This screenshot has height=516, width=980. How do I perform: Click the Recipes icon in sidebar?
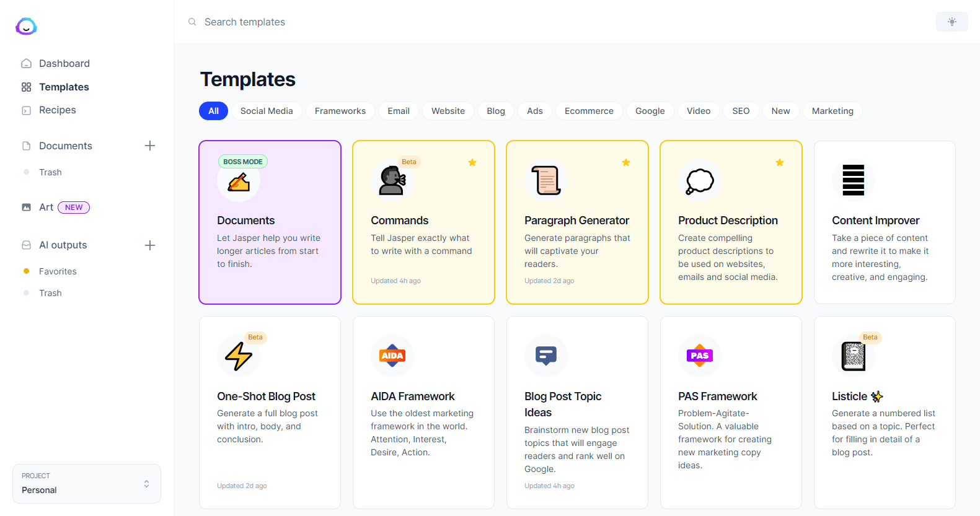coord(26,110)
